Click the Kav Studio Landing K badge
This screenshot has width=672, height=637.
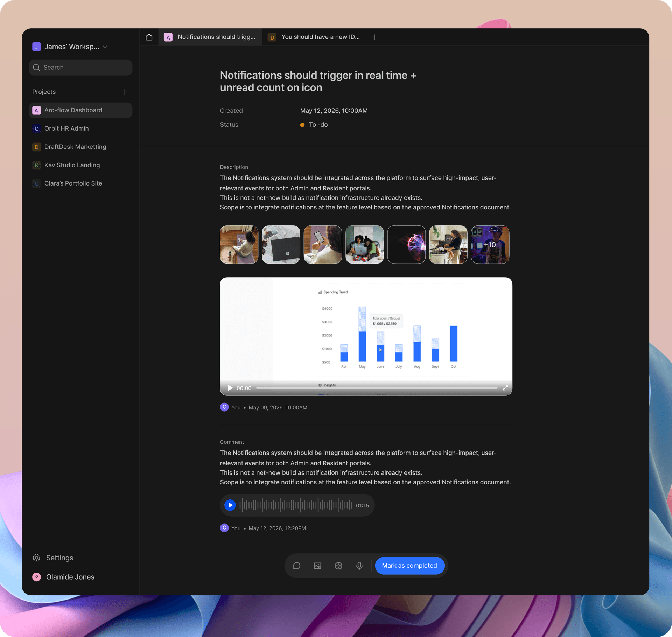coord(36,165)
